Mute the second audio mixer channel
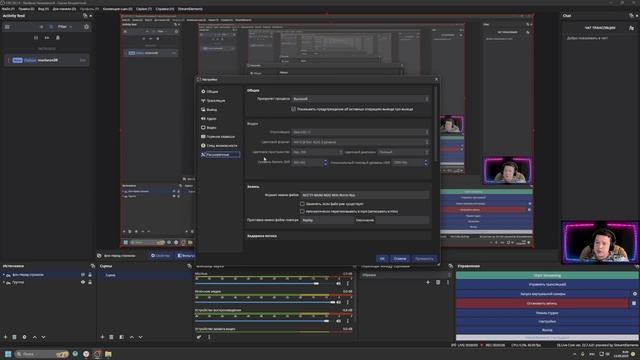Screen dimensions: 640x360 338,302
